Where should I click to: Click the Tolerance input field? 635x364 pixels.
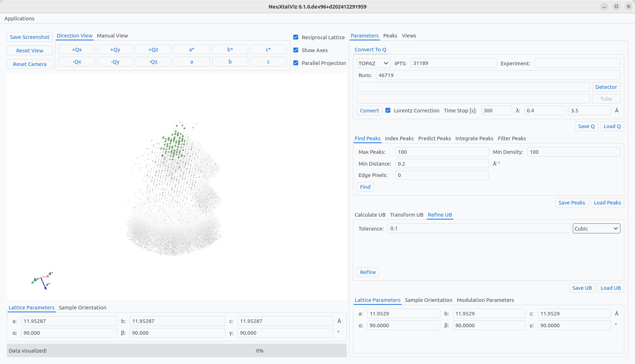[479, 229]
